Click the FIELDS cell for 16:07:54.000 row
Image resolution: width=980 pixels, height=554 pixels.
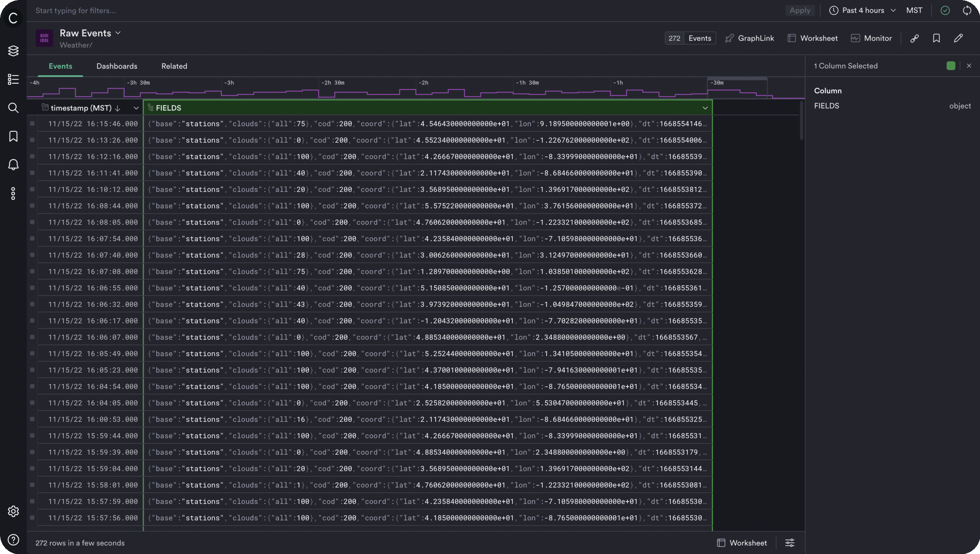point(428,239)
